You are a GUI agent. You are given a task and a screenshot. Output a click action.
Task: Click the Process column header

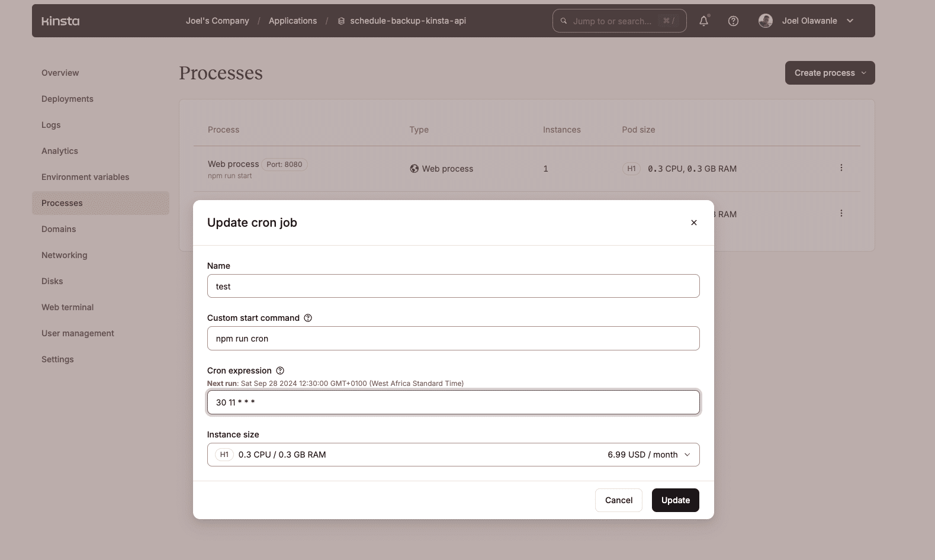[223, 130]
